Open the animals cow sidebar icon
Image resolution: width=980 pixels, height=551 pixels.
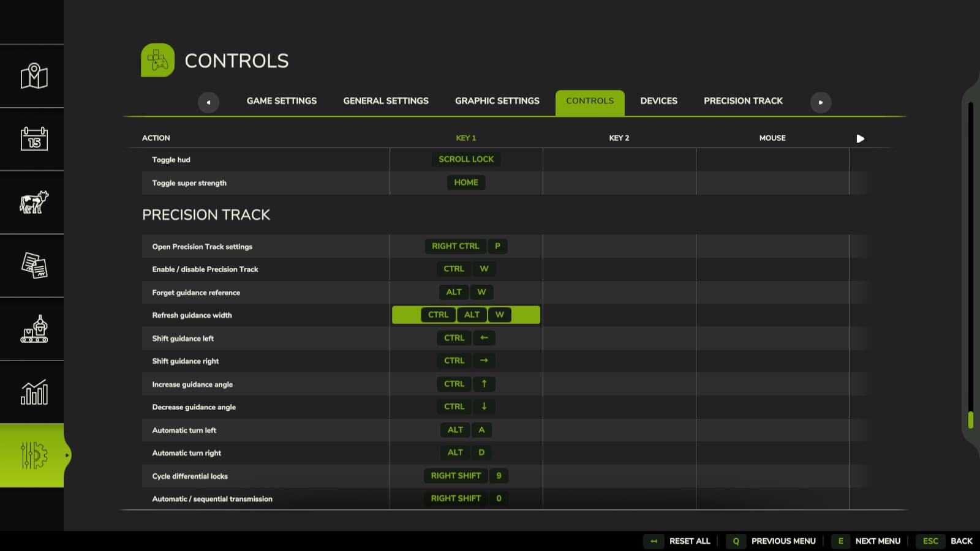coord(34,202)
